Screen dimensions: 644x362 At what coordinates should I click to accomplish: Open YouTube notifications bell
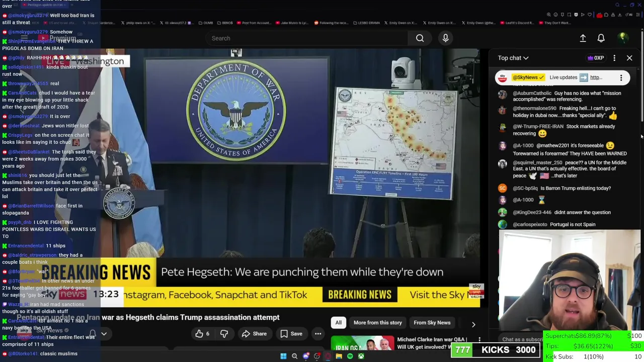pos(601,38)
